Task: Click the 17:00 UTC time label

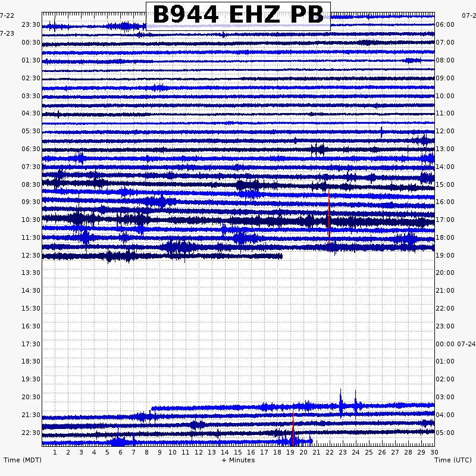Action: (x=445, y=220)
